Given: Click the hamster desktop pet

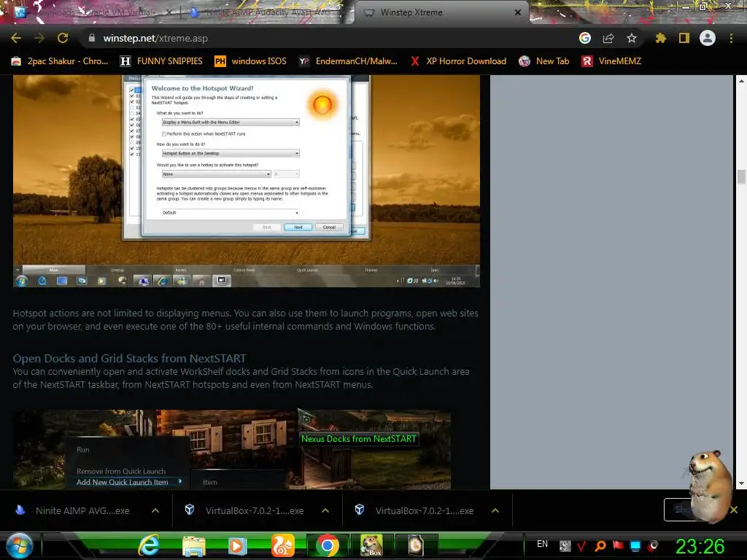Looking at the screenshot, I should point(710,486).
